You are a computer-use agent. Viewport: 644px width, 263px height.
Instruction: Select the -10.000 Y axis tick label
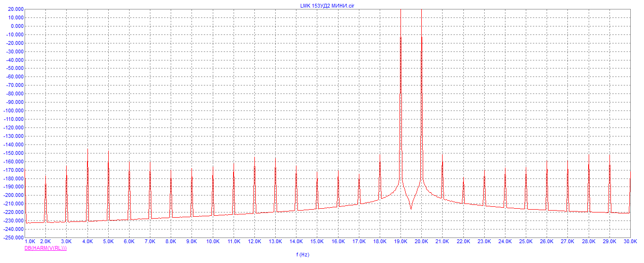click(x=15, y=35)
